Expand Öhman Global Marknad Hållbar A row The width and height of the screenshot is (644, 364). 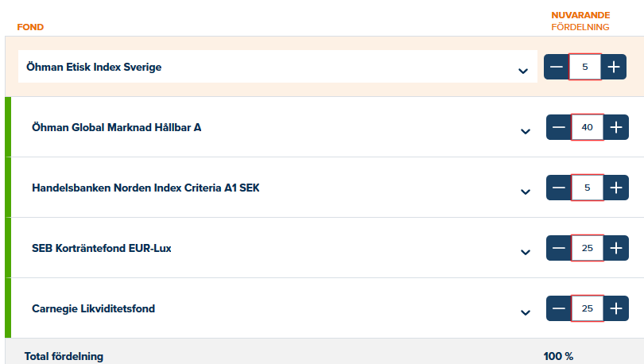point(525,131)
